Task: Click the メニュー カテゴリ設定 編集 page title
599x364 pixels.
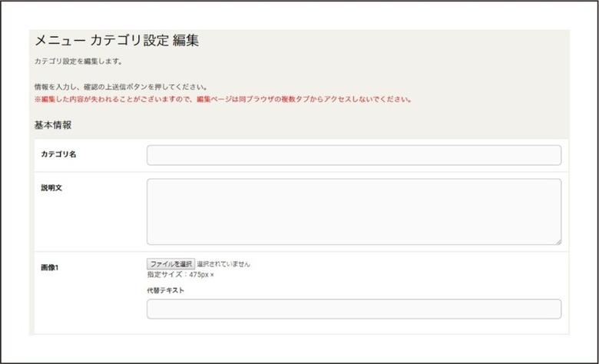Action: (x=117, y=40)
